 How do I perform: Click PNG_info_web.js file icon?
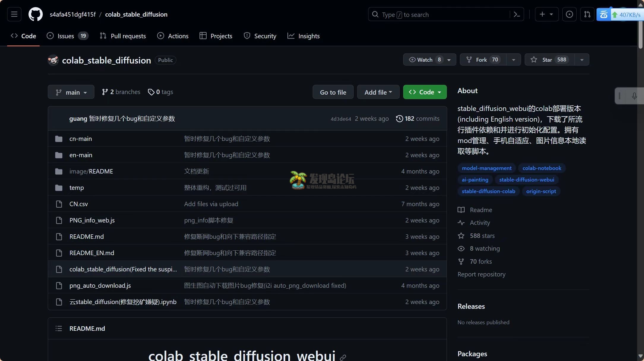(59, 220)
